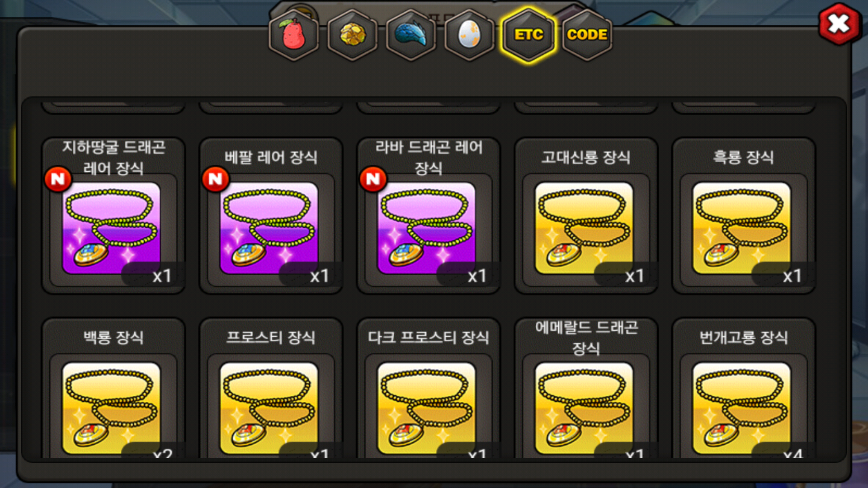
Task: Close the inventory window with red X
Action: tap(840, 24)
